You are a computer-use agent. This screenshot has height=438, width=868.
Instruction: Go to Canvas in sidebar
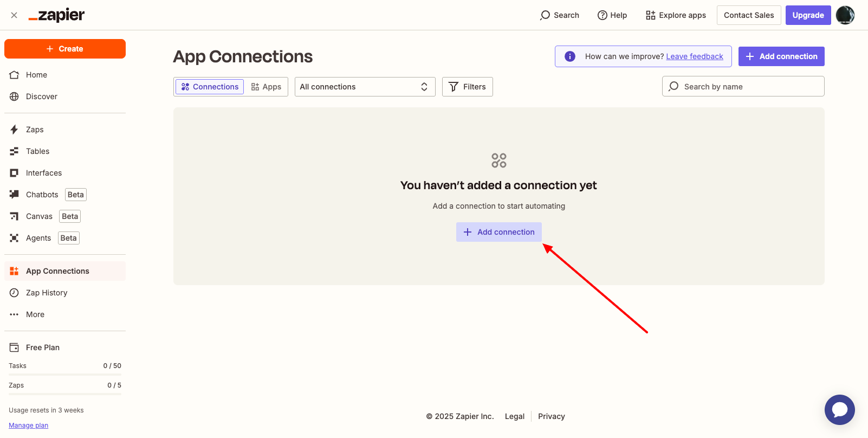tap(65, 216)
